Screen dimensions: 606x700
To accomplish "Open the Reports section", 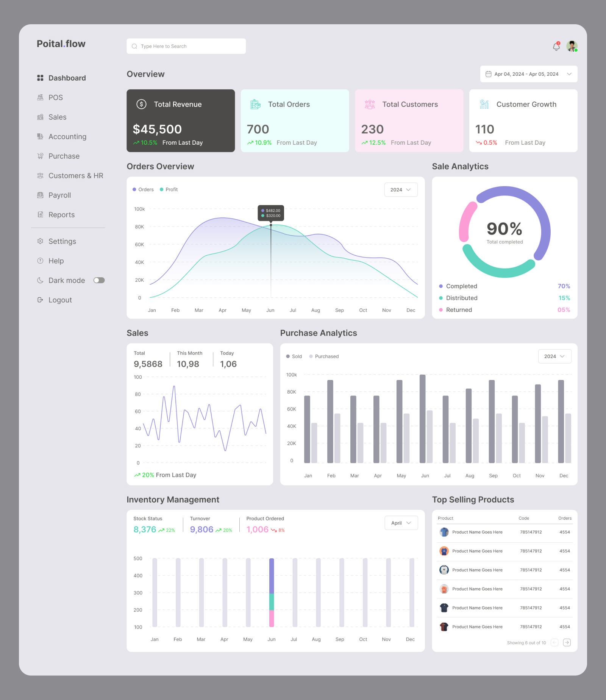I will pos(61,214).
